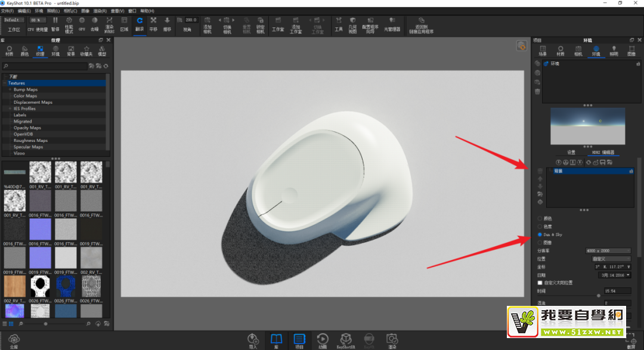Image resolution: width=644 pixels, height=350 pixels.
Task: Open the 配置程序向导 (Configurator Wizard) icon
Action: pyautogui.click(x=370, y=25)
